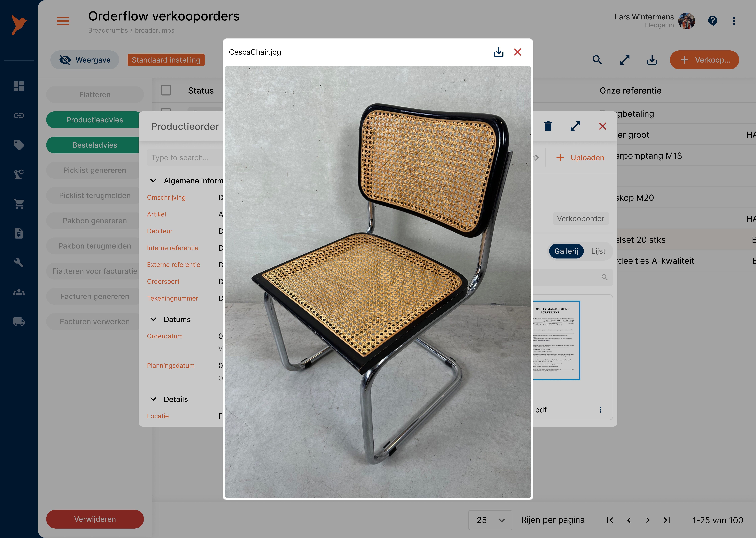Go to the last page
The width and height of the screenshot is (756, 538).
coord(667,520)
